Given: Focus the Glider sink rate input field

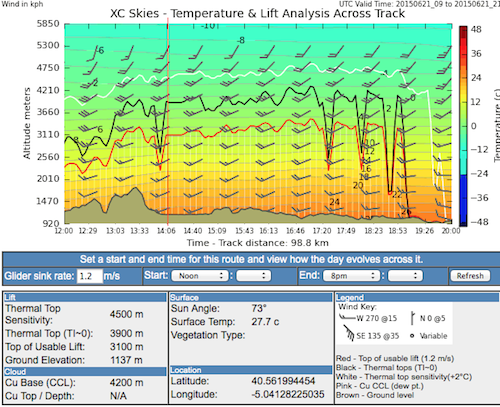Looking at the screenshot, I should [x=89, y=276].
